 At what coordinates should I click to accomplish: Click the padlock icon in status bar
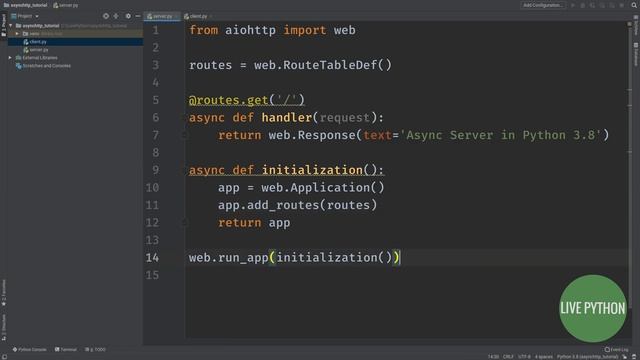(624, 357)
